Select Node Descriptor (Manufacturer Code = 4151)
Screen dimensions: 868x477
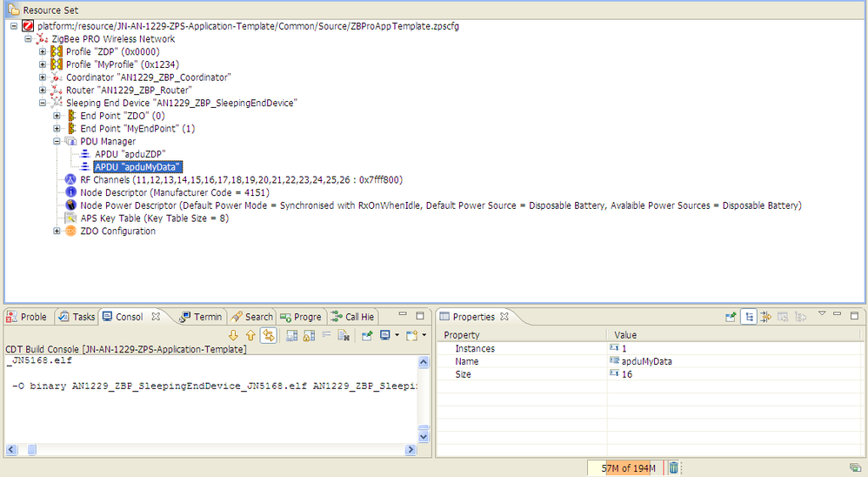click(175, 192)
